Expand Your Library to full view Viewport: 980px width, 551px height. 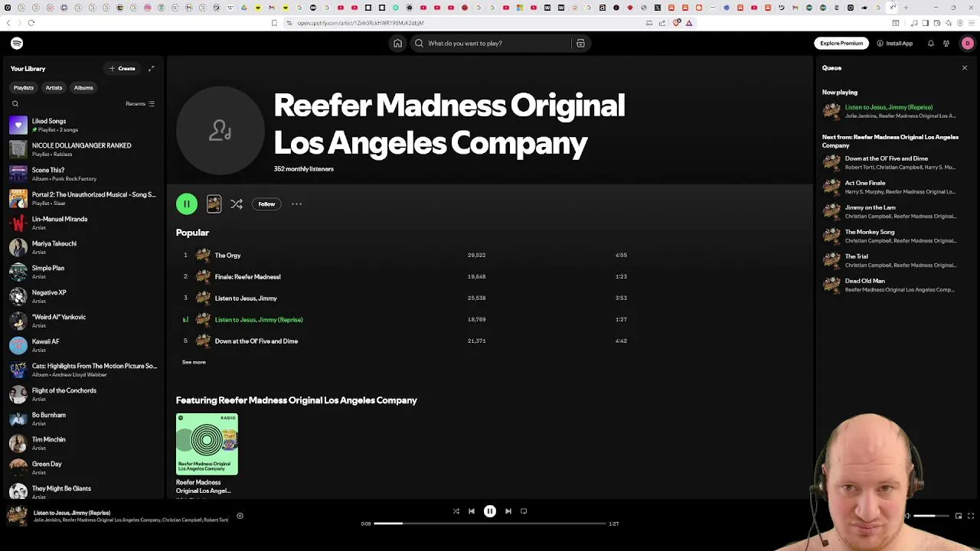pos(151,69)
